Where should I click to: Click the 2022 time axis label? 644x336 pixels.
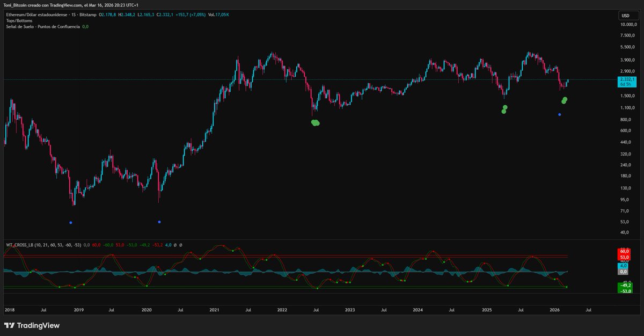click(x=282, y=310)
